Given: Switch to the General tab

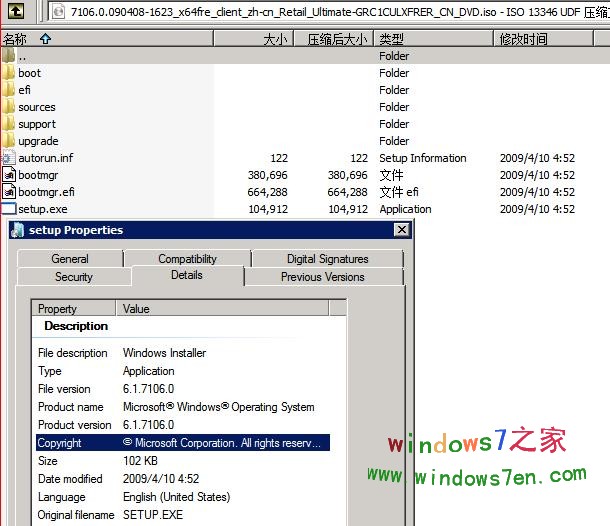Looking at the screenshot, I should point(70,259).
